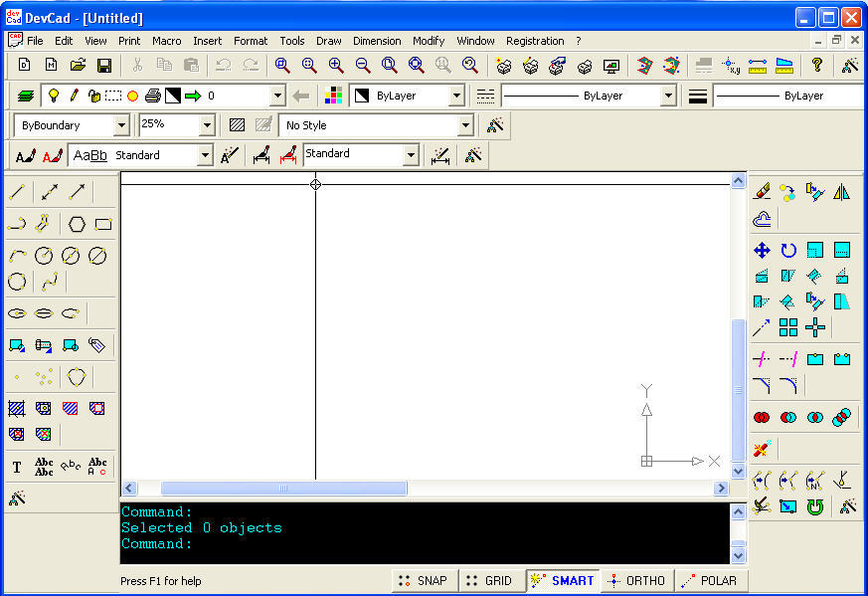Turn on ORTHO mode

click(636, 580)
